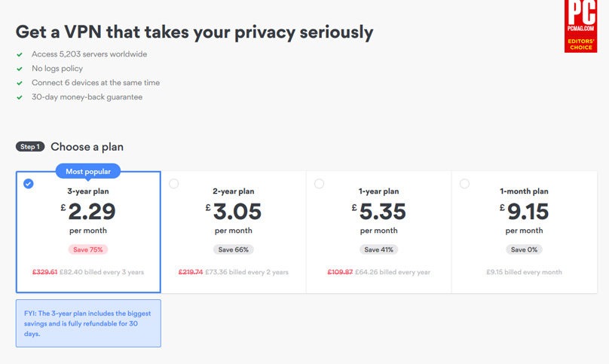Click the green checkmark beside No logs policy
Viewport: 609px width, 364px height.
20,69
